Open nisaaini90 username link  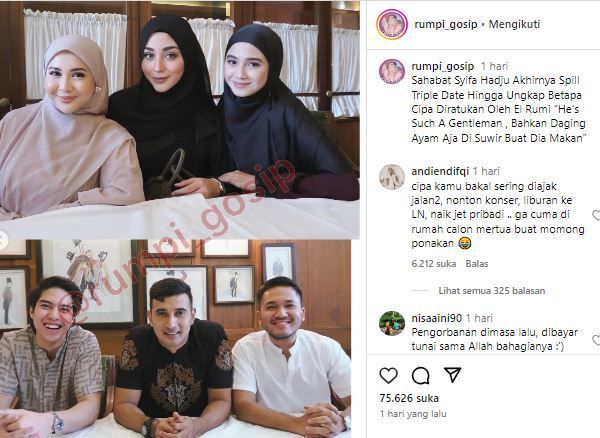(437, 318)
